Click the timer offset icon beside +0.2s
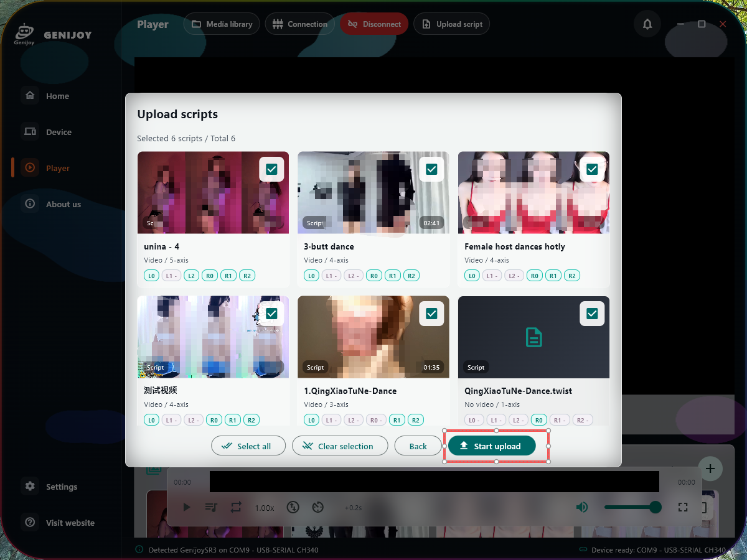The height and width of the screenshot is (560, 747). [318, 507]
